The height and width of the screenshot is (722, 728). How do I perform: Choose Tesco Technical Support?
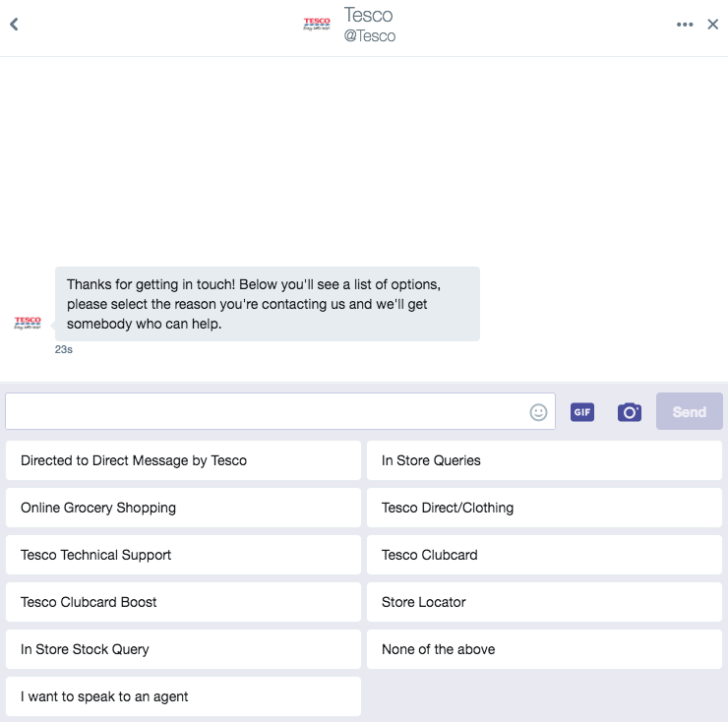(183, 555)
